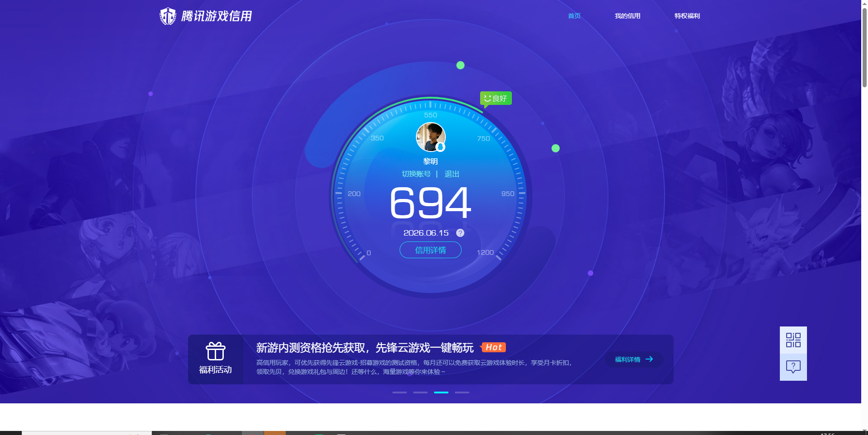Viewport: 868px width, 435px height.
Task: Open the QR code side icon
Action: tap(793, 340)
